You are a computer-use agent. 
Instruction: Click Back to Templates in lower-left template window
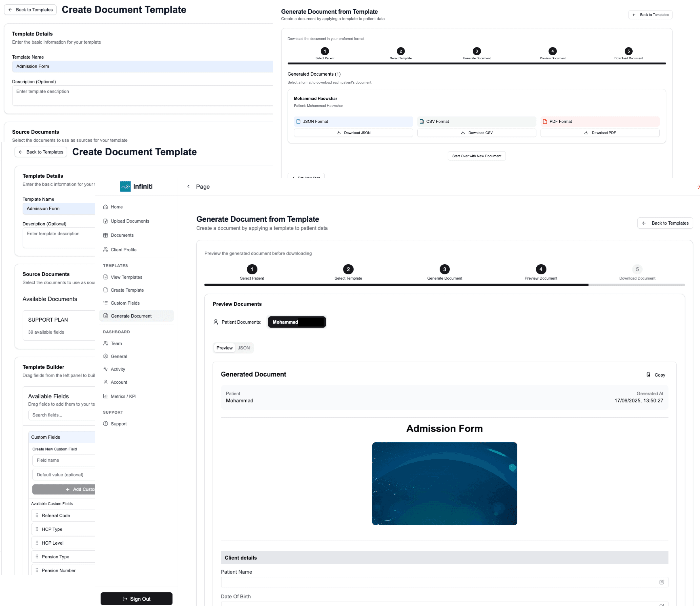pyautogui.click(x=41, y=152)
